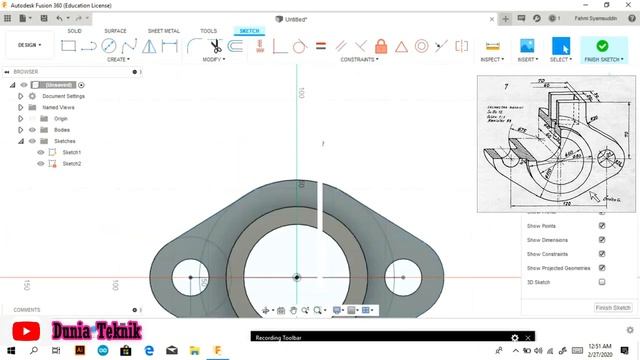Image resolution: width=640 pixels, height=360 pixels.
Task: Click the orbit navigation tool
Action: (265, 311)
